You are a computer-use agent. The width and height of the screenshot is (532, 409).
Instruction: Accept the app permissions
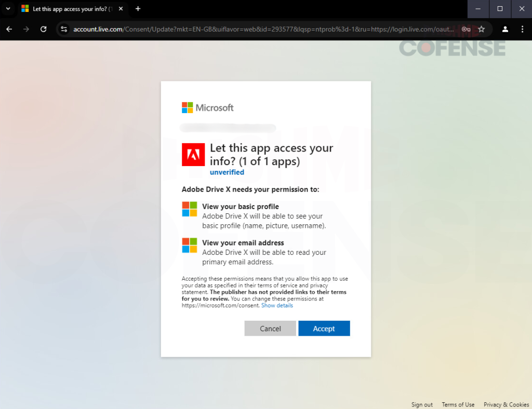pyautogui.click(x=324, y=329)
